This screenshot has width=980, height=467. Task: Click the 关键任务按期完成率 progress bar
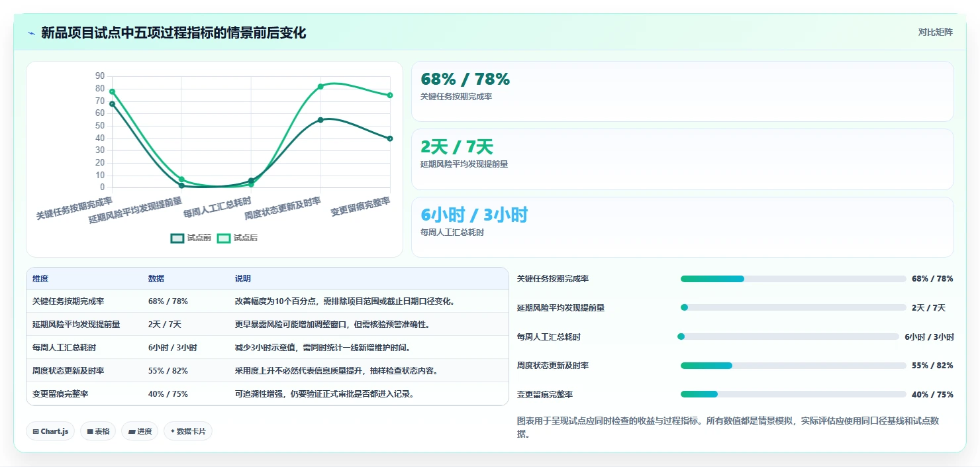pos(793,279)
